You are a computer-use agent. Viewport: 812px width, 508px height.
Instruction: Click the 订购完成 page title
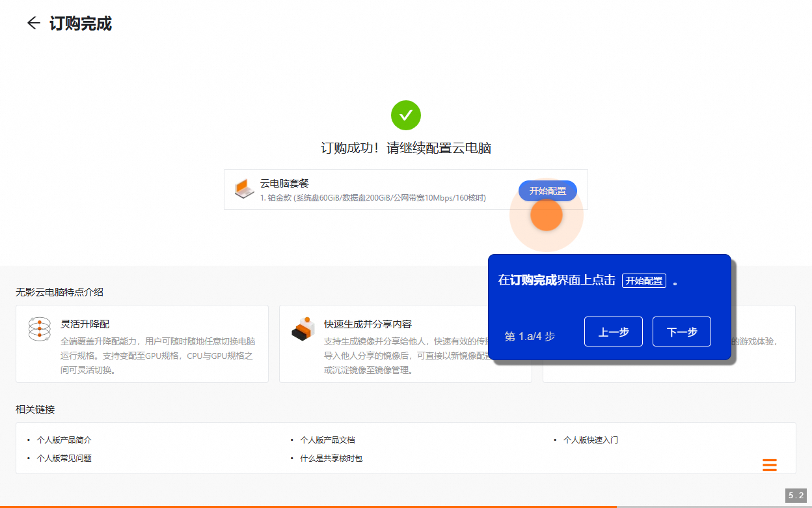[x=80, y=24]
